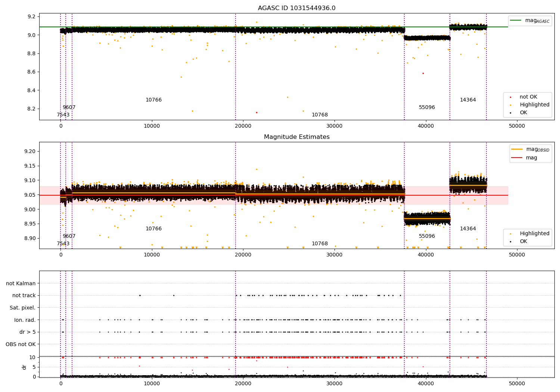Click OBSID label 10768 in Magnitude Estimates plot
Viewport: 560px width, 392px height.
click(320, 244)
